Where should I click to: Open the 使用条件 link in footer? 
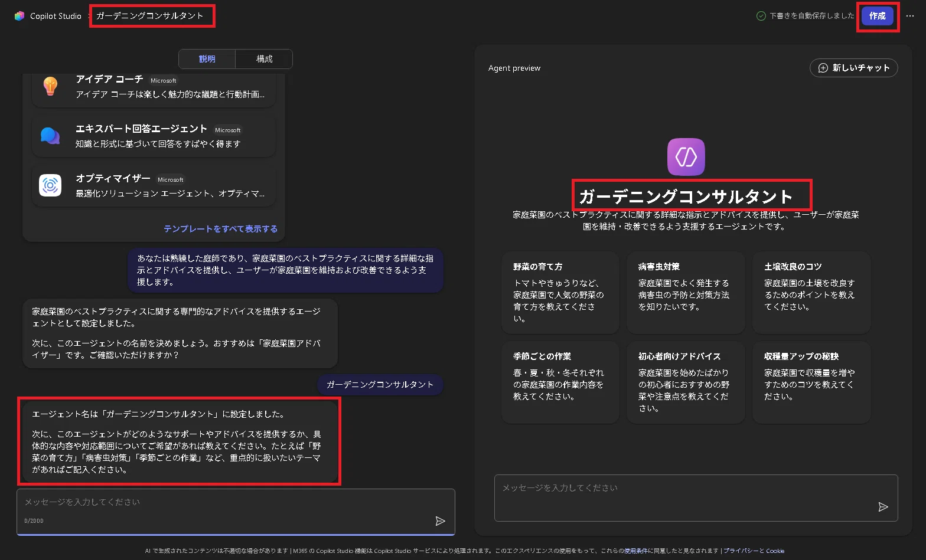pos(635,551)
